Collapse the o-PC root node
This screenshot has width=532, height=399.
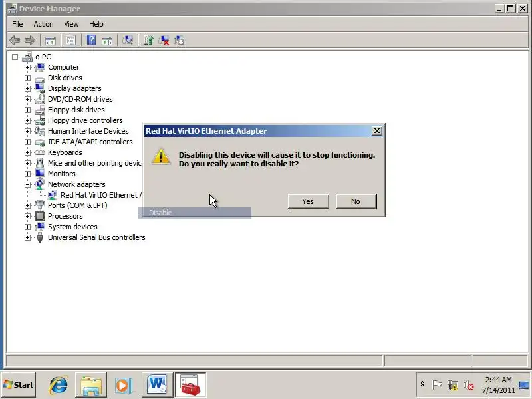click(15, 57)
